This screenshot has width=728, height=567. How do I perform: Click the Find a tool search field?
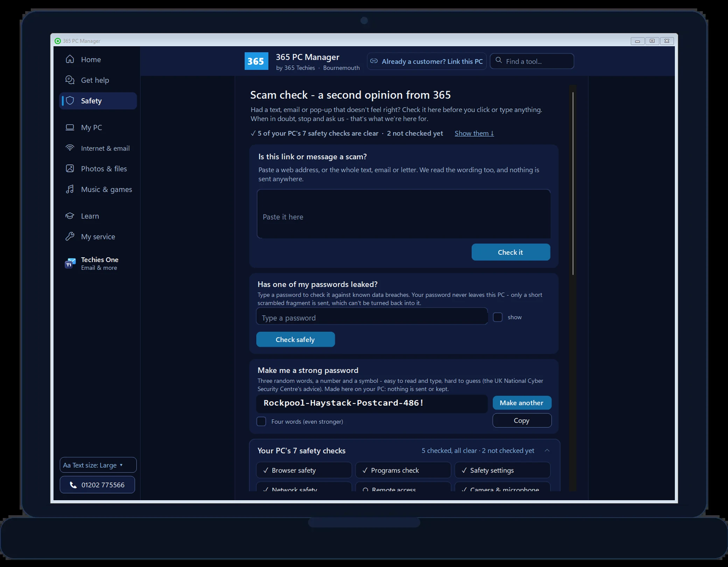[x=532, y=61]
